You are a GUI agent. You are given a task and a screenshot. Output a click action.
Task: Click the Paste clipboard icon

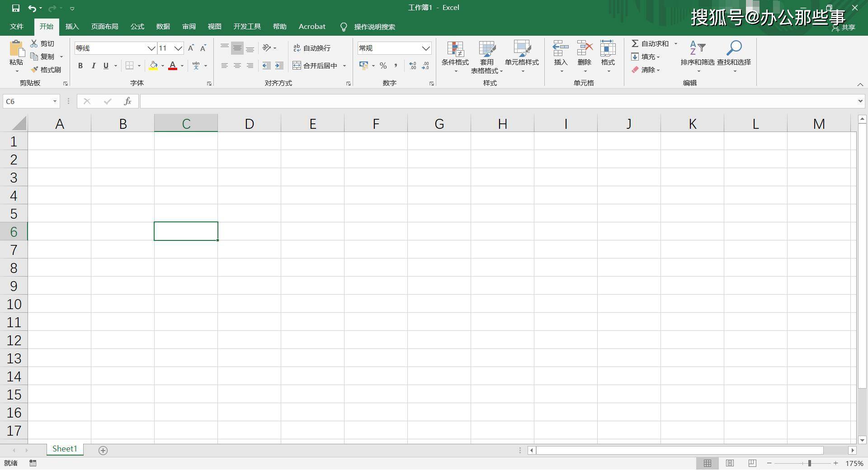(x=16, y=49)
